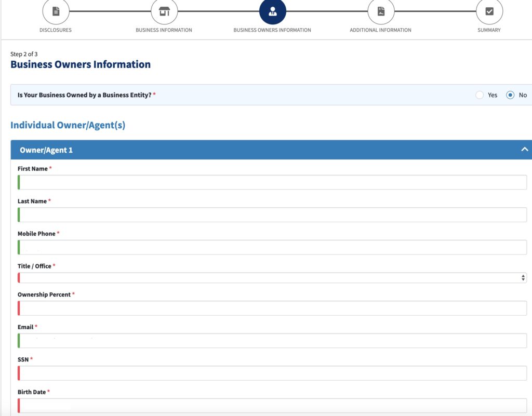
Task: Open the Business Information step label
Action: click(x=164, y=30)
